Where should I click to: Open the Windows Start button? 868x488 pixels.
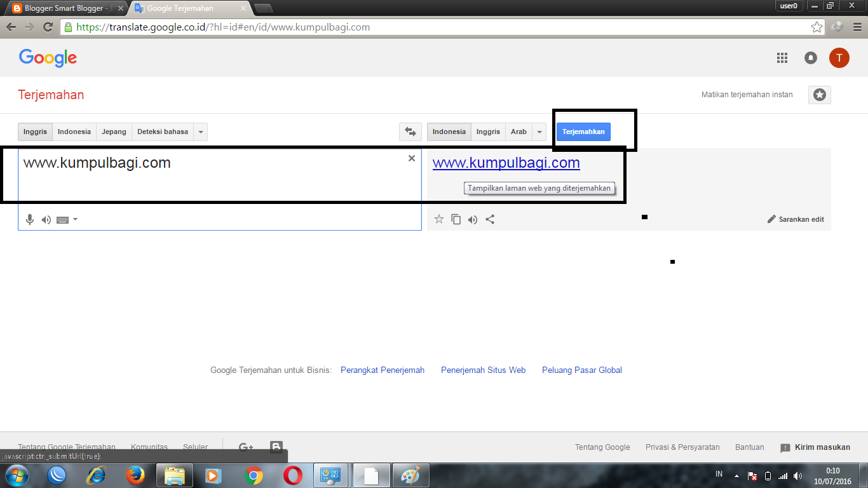click(x=16, y=475)
